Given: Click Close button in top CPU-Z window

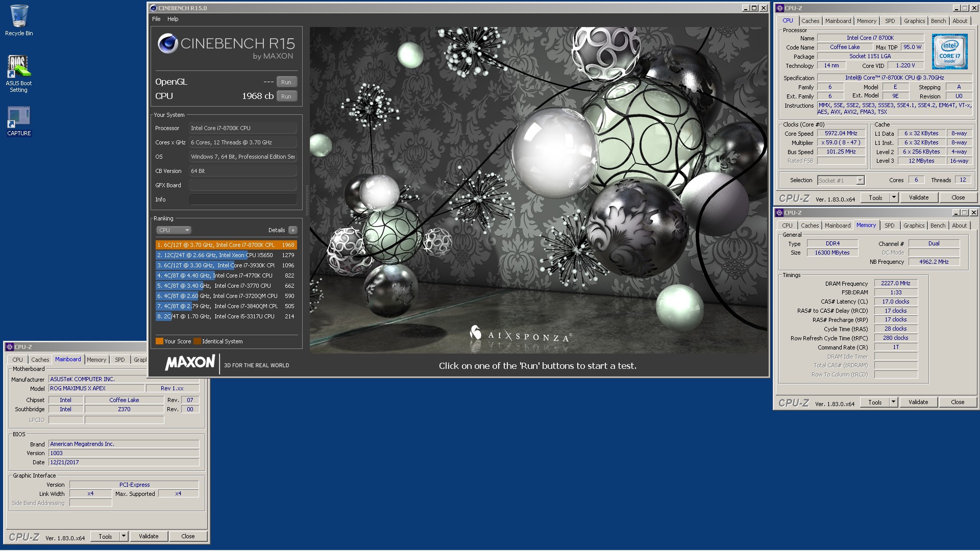Looking at the screenshot, I should pyautogui.click(x=958, y=197).
